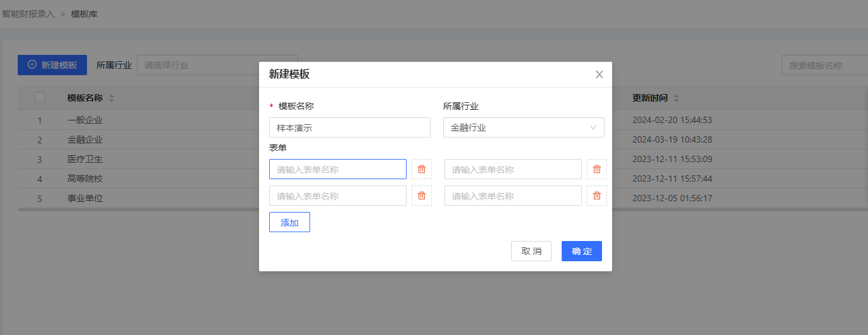The image size is (868, 335).
Task: Remove bottom-left form field via trash icon
Action: coord(422,196)
